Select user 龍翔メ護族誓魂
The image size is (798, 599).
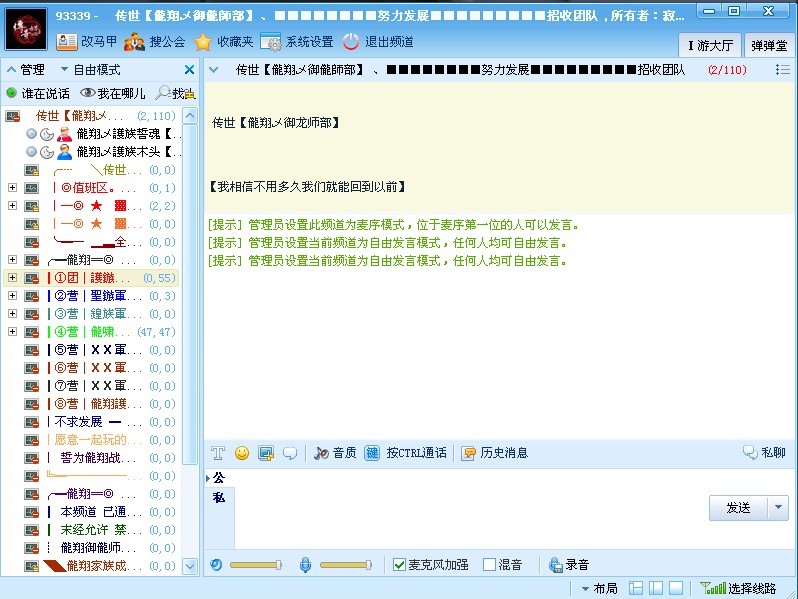(x=104, y=134)
